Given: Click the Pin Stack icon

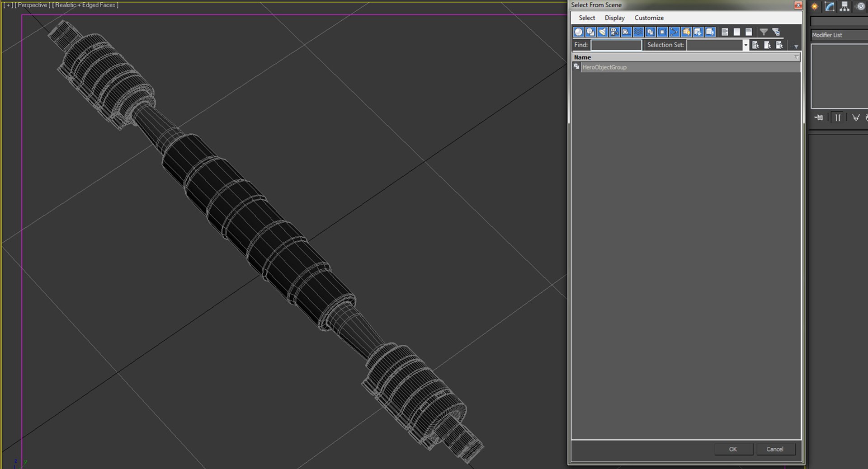Looking at the screenshot, I should tap(819, 117).
